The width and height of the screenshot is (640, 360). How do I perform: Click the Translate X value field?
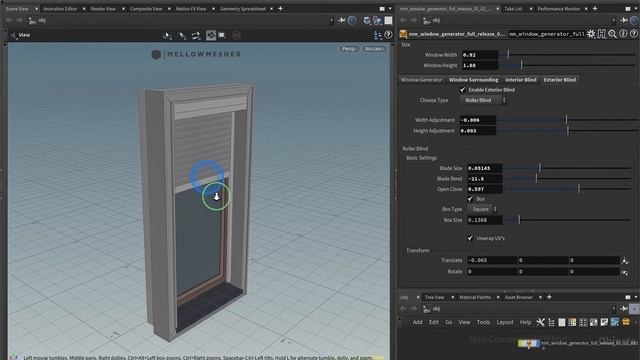(492, 260)
